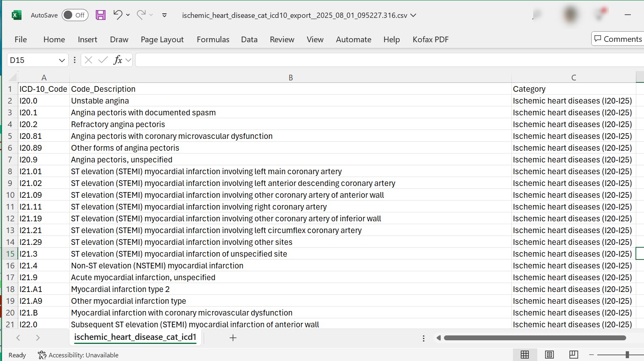
Task: Open the file name dropdown chevron
Action: (414, 15)
